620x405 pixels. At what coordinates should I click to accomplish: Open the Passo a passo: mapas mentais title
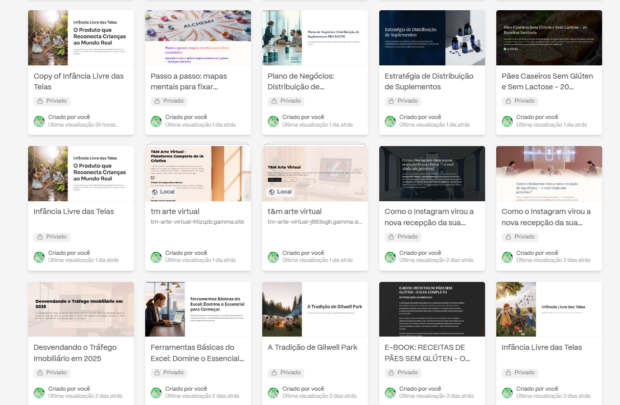pyautogui.click(x=197, y=82)
